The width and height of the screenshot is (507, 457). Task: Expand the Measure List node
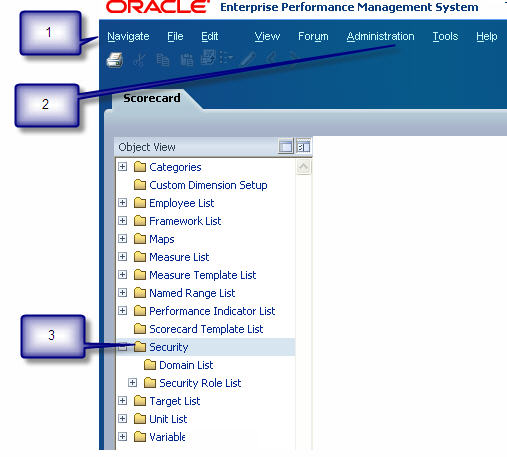(123, 256)
